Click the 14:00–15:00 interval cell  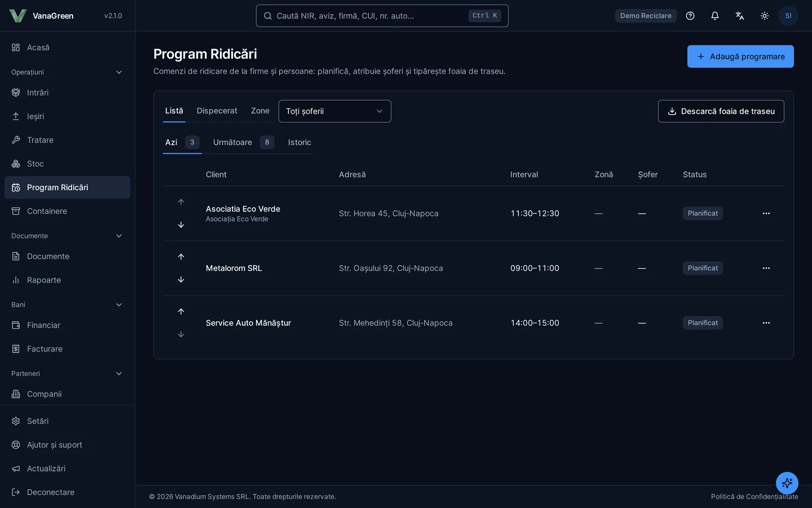coord(535,323)
